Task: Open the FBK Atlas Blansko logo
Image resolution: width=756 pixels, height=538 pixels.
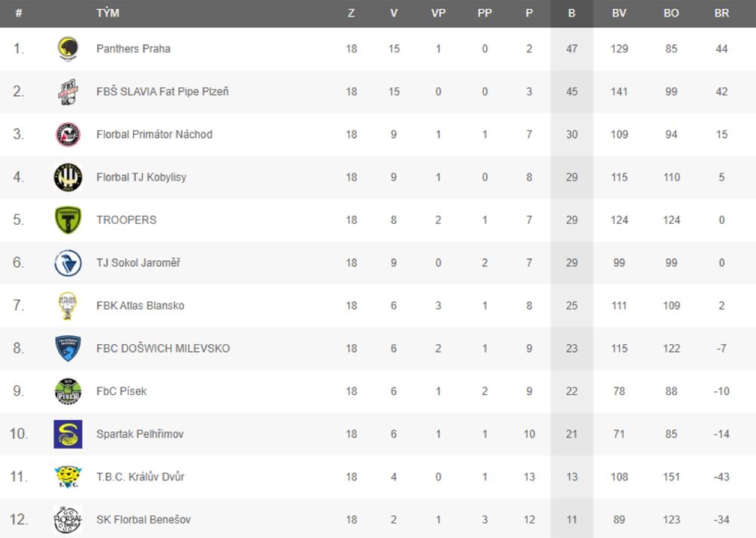Action: (67, 306)
